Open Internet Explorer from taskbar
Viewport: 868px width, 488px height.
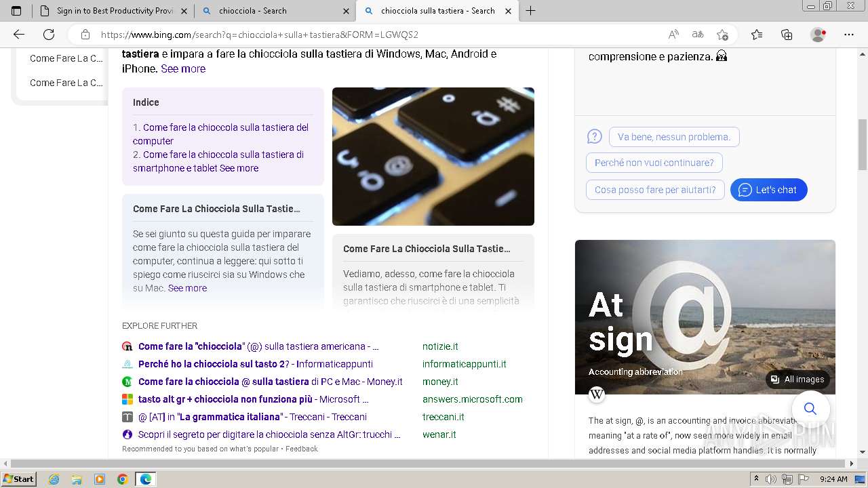click(x=54, y=479)
